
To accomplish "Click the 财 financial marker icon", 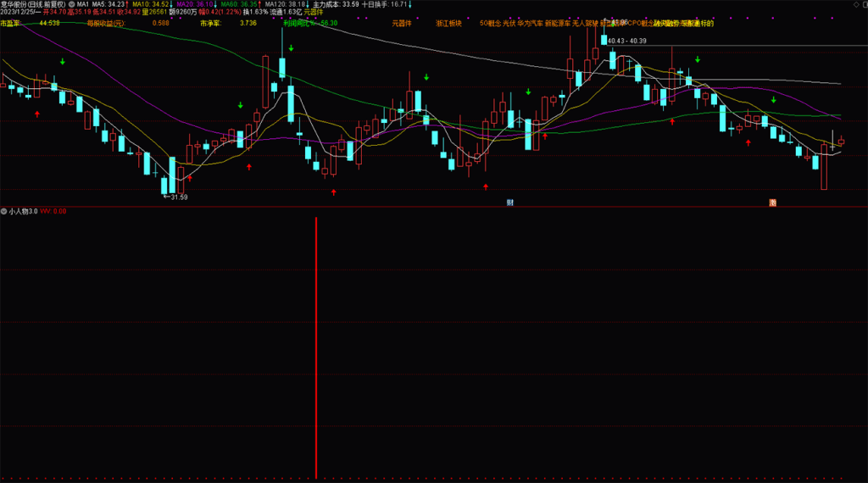I will click(510, 203).
